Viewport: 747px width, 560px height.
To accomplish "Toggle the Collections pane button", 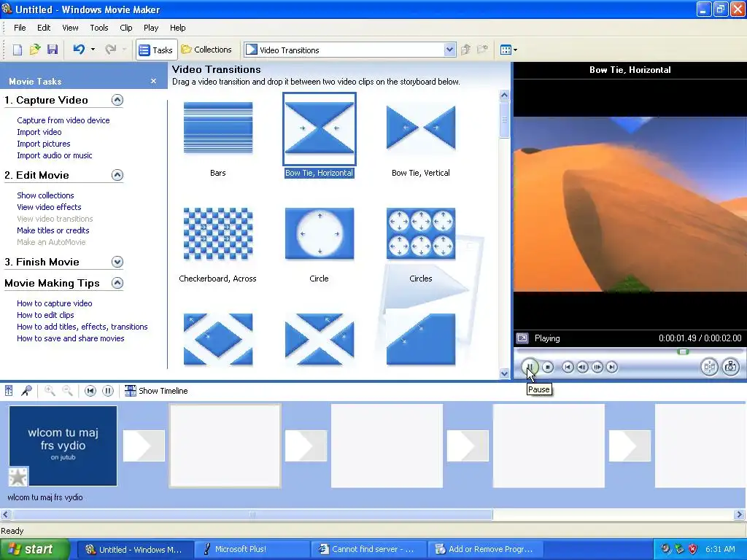I will point(206,50).
